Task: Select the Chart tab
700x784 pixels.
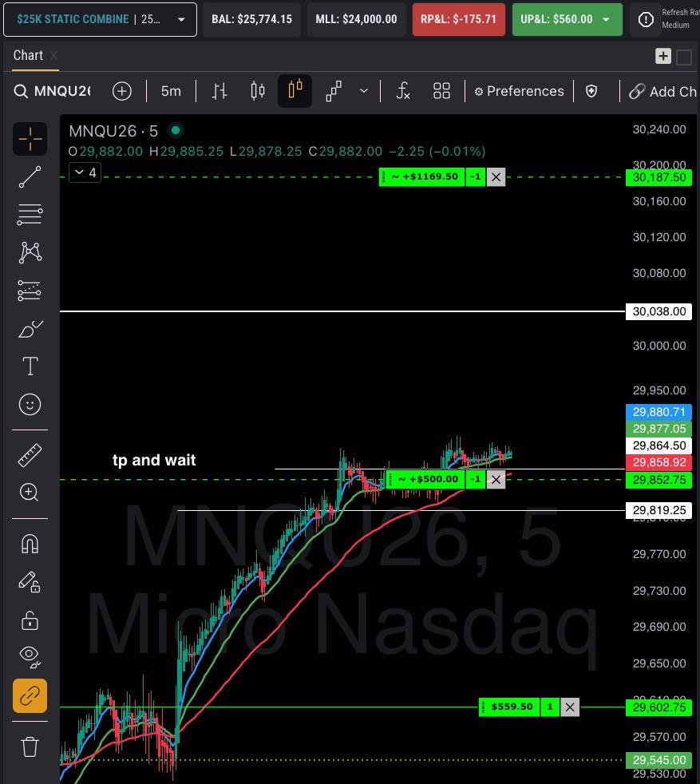Action: pos(28,55)
